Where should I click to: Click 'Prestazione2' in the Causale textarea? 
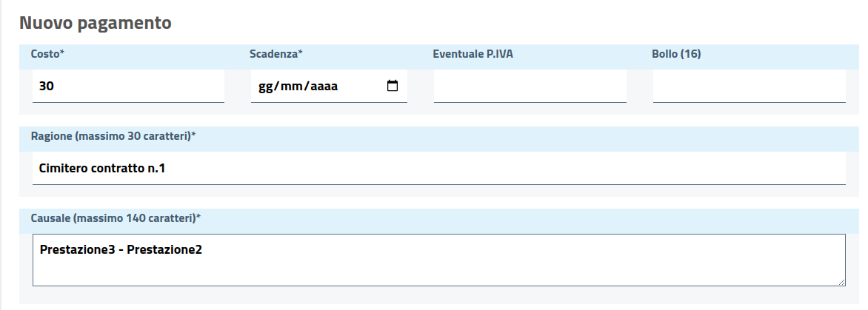(164, 249)
